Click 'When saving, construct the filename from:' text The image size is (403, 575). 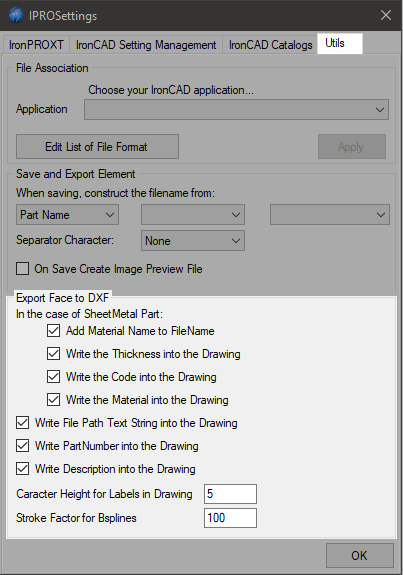(115, 193)
